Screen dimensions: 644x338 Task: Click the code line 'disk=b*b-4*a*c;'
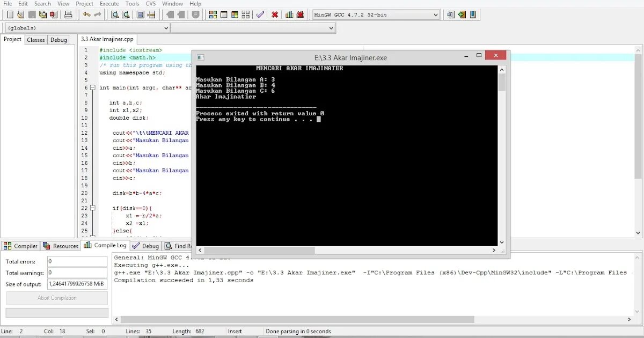(137, 193)
